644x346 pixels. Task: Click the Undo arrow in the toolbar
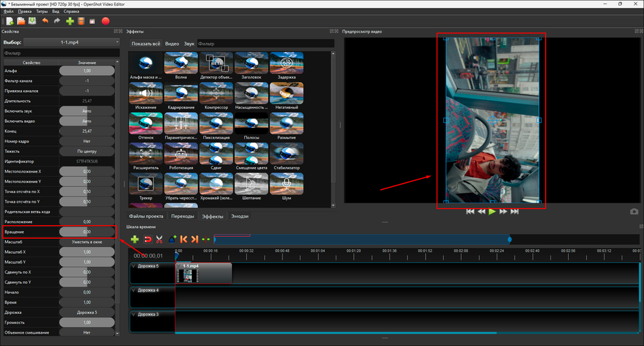[x=45, y=21]
